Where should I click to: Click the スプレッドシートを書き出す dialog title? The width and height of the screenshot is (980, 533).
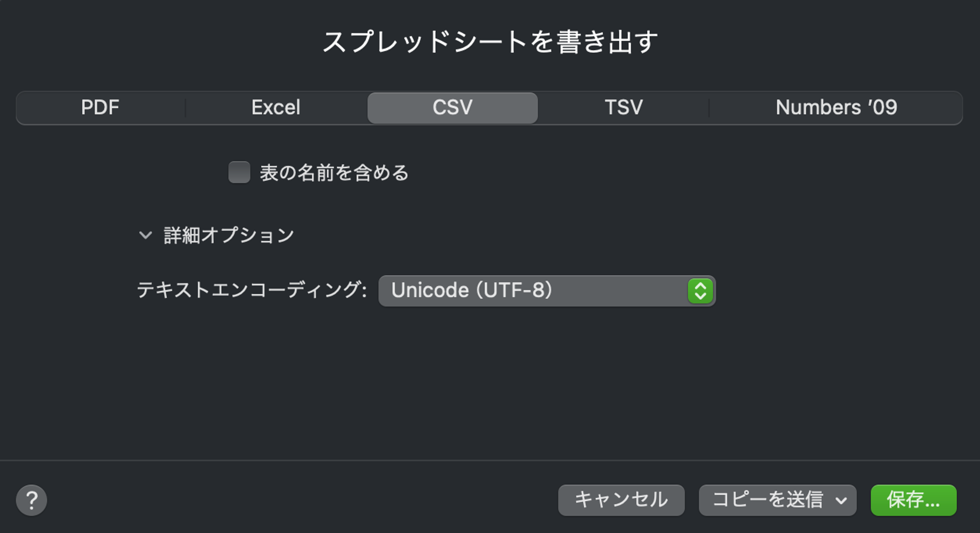click(x=490, y=42)
